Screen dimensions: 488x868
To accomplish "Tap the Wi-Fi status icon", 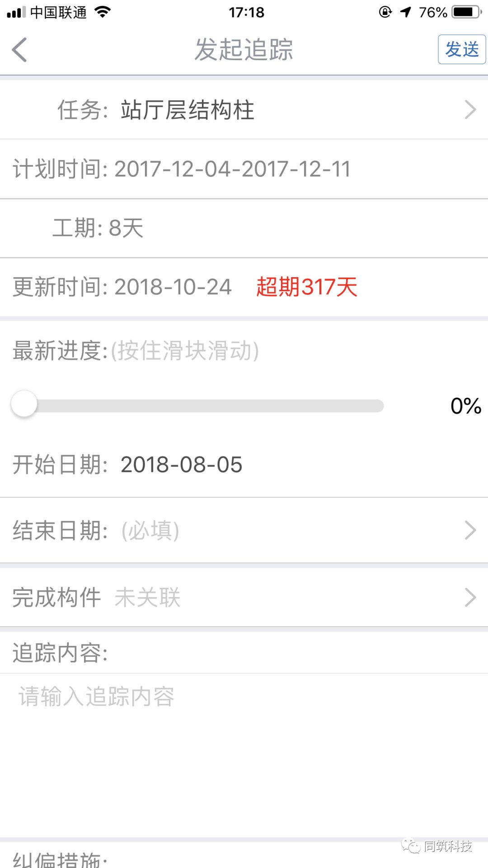I will coord(103,12).
